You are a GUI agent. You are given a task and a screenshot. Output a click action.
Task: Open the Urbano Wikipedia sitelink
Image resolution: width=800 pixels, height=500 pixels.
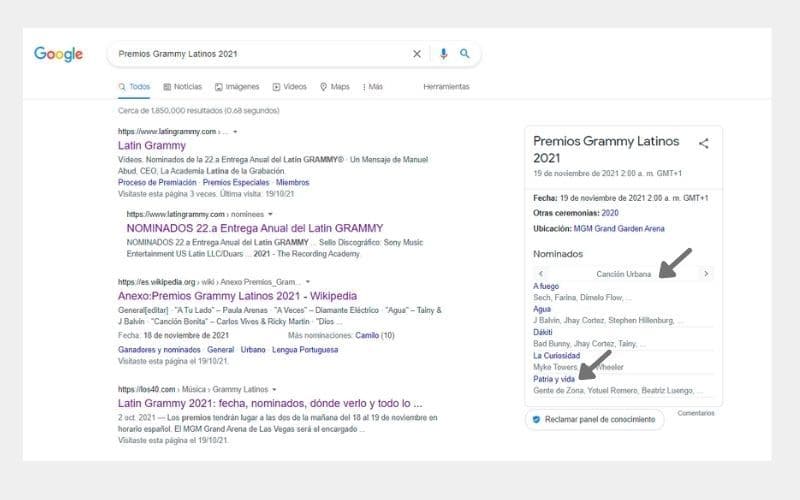click(x=253, y=349)
